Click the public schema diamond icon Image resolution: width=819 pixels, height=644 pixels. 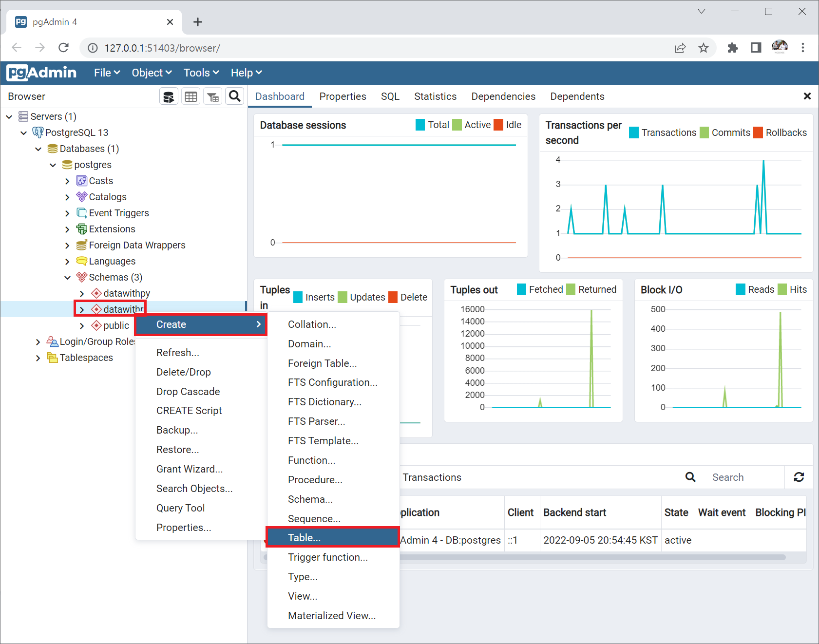tap(96, 325)
